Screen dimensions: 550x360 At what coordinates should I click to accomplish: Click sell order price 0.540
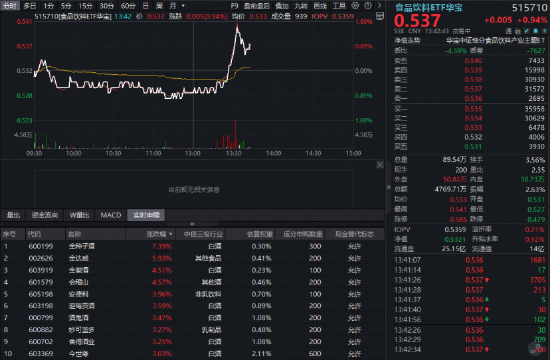[473, 61]
